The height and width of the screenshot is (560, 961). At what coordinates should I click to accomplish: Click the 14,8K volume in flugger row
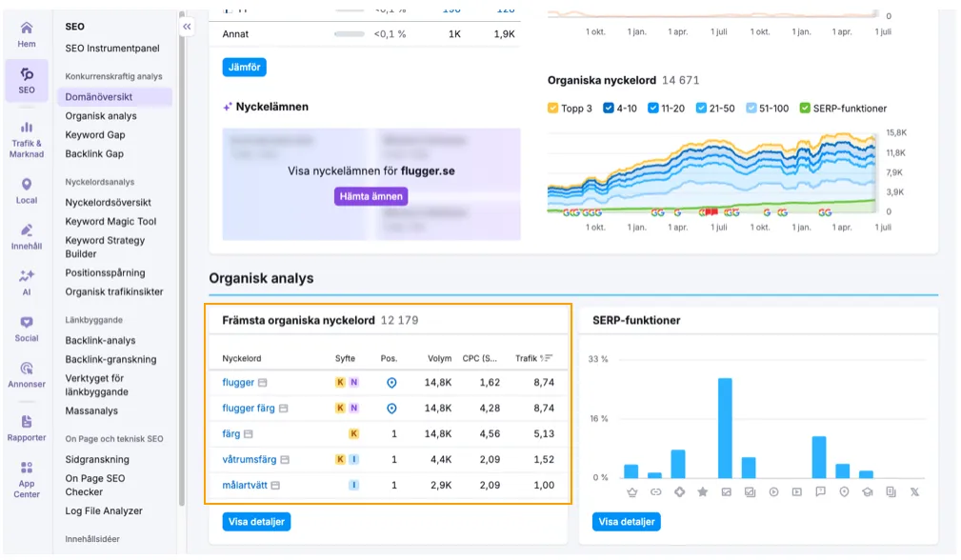438,382
